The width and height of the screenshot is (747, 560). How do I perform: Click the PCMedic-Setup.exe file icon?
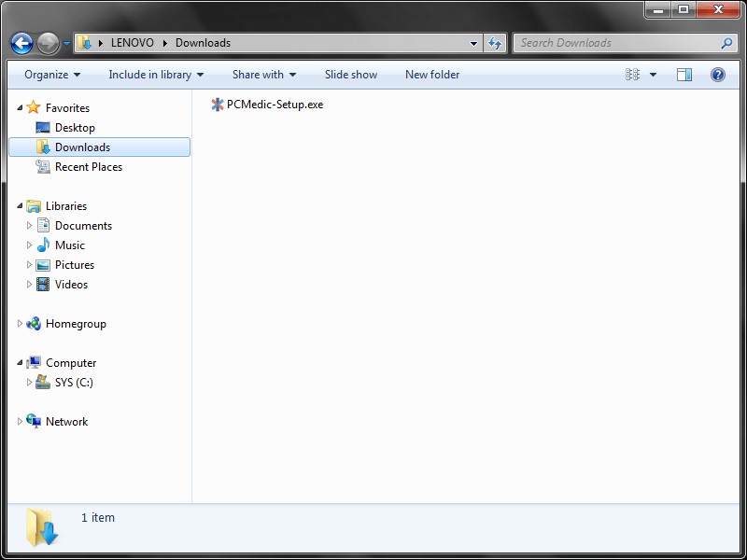point(218,105)
